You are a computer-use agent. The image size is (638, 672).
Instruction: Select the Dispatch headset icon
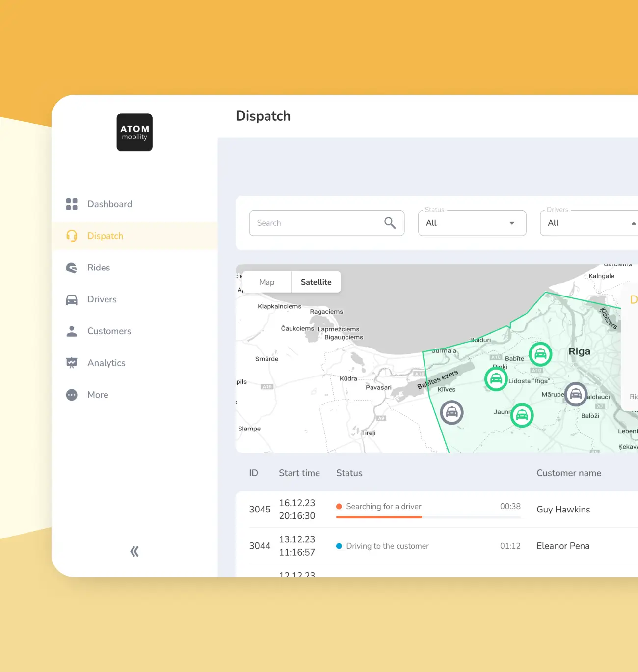(72, 236)
